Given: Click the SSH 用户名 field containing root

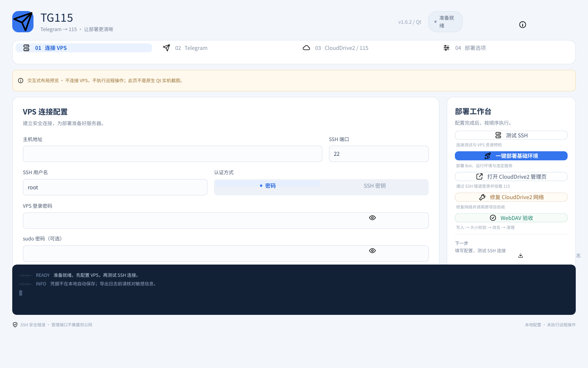Looking at the screenshot, I should click(x=115, y=187).
